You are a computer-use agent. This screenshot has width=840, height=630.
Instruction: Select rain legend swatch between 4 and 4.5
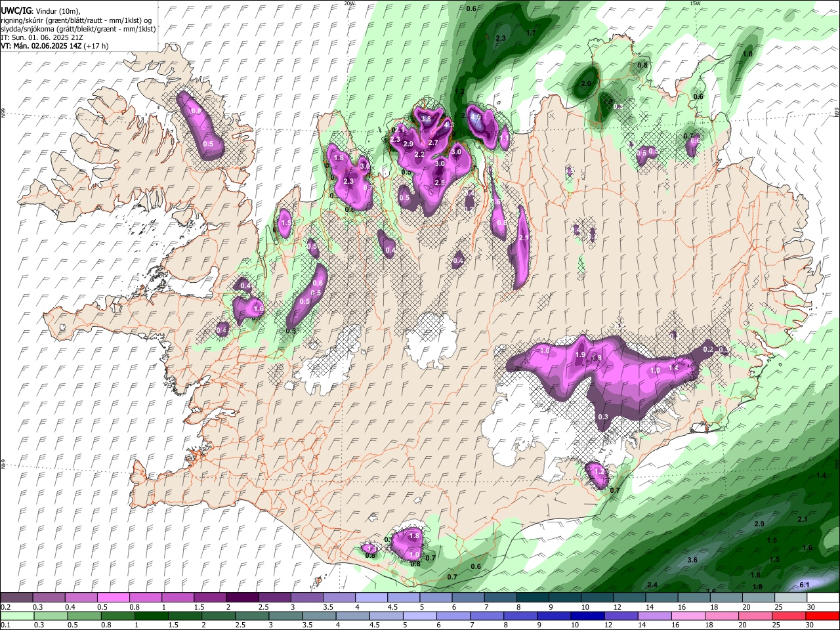[353, 616]
